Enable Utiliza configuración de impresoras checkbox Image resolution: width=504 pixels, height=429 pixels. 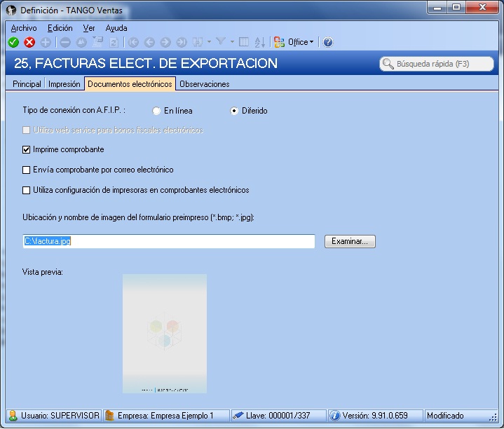(27, 190)
